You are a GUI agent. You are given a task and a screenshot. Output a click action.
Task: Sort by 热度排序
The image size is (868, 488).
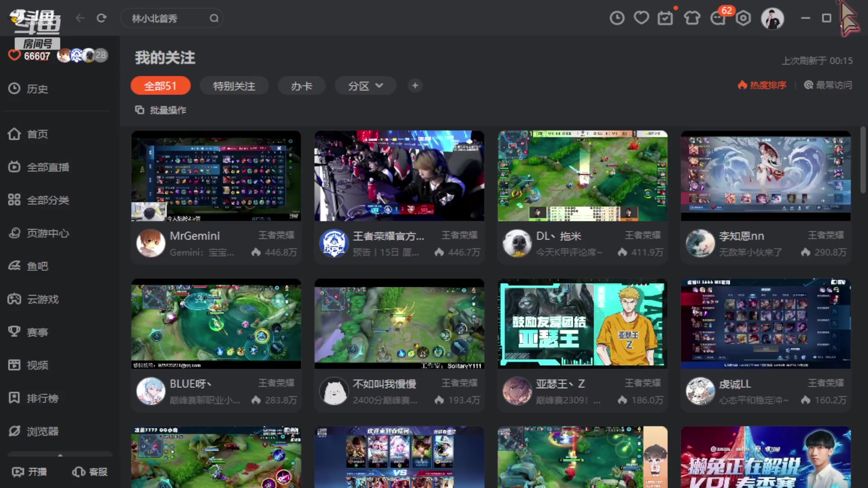tap(762, 85)
